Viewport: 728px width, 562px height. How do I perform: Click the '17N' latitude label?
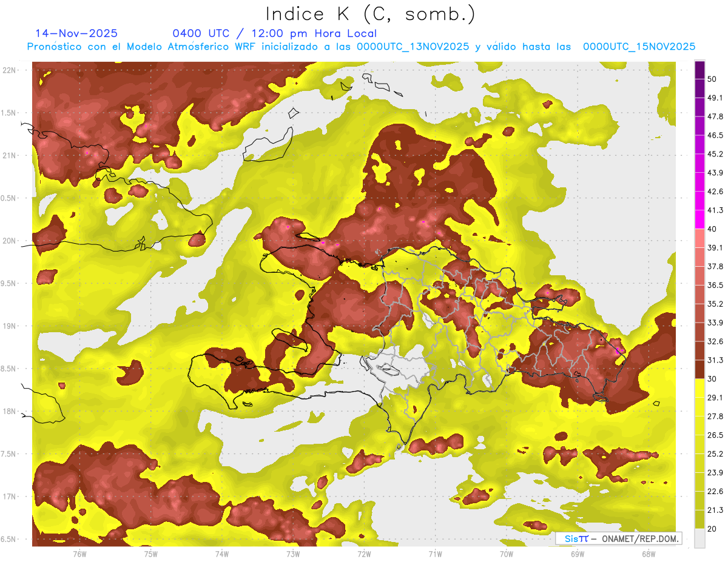pos(10,497)
